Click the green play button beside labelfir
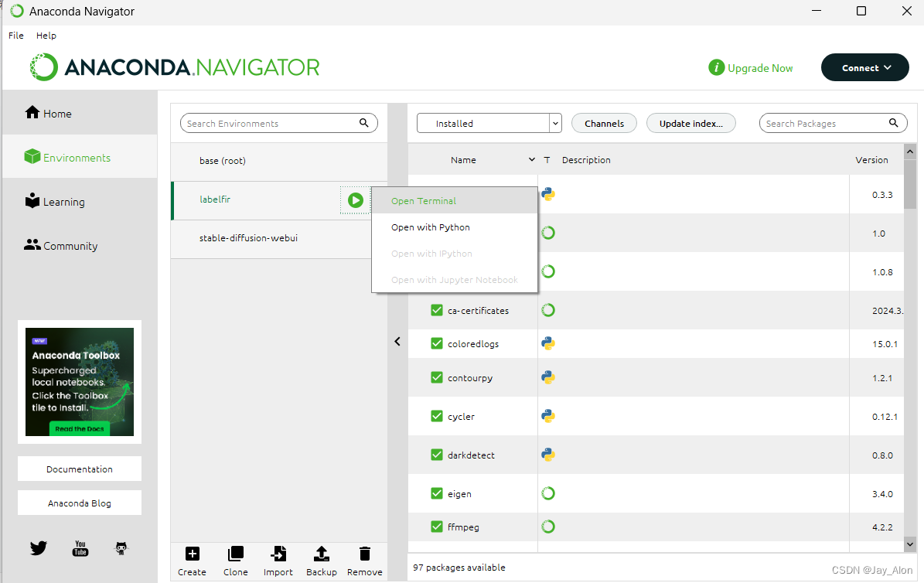Image resolution: width=924 pixels, height=583 pixels. pos(356,200)
